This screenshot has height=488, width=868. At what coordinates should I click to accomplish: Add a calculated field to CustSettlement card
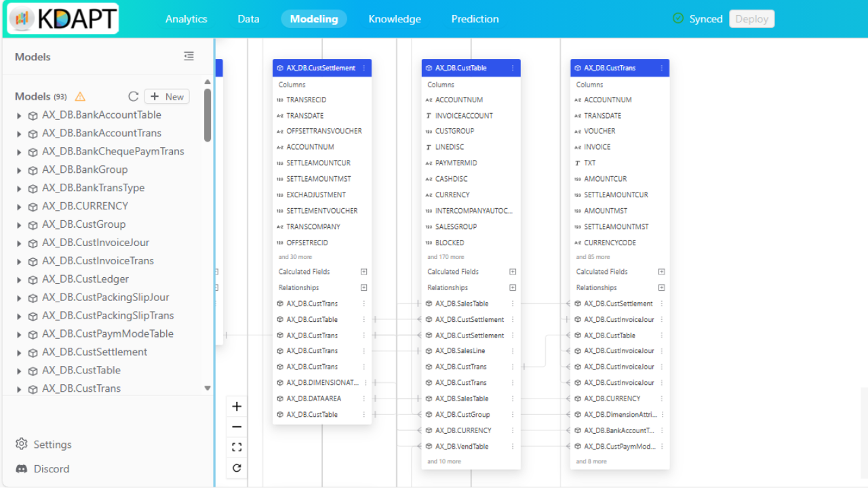click(364, 272)
